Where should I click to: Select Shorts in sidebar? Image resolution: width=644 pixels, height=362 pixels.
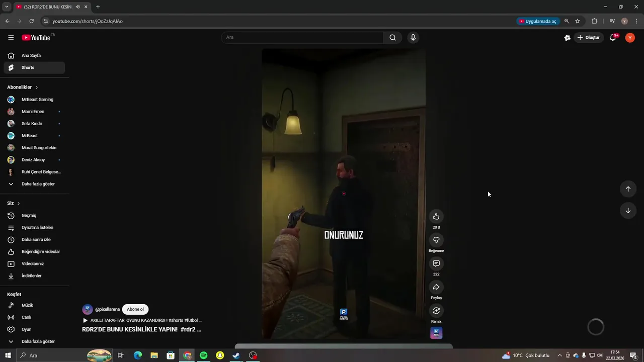click(34, 68)
